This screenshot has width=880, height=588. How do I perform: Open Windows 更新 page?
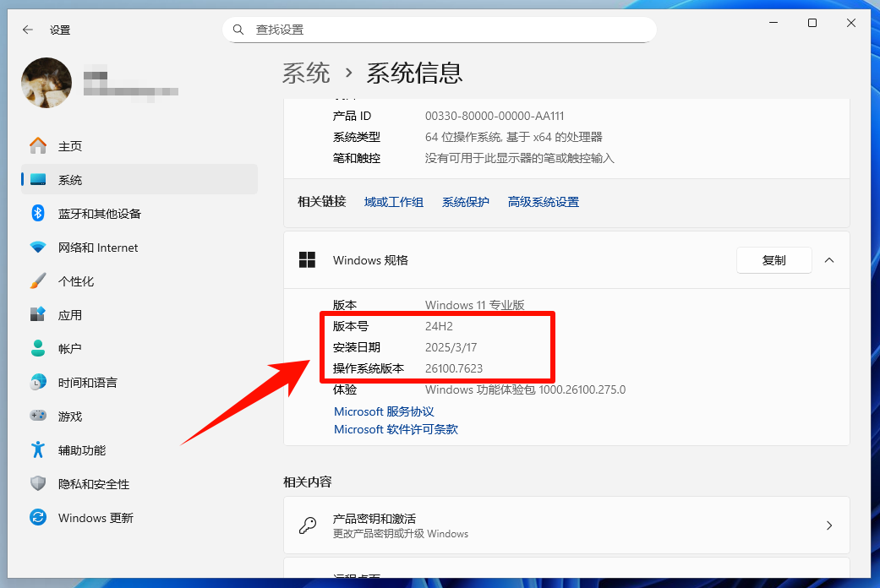[139, 518]
